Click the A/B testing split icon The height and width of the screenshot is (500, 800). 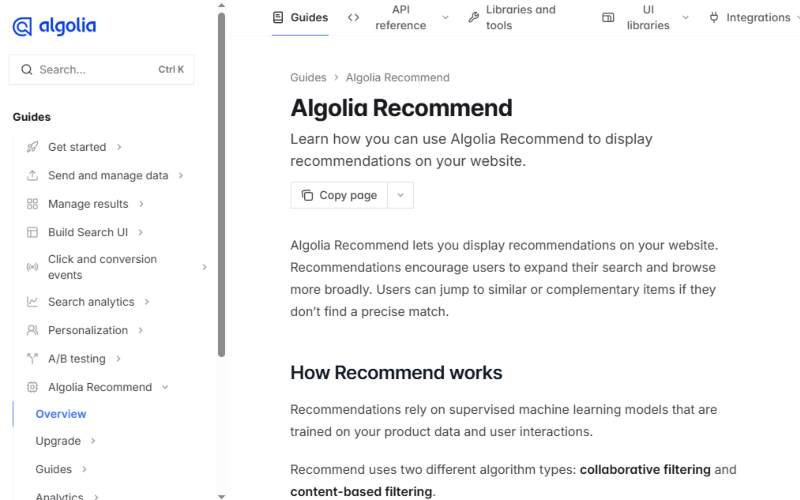pyautogui.click(x=32, y=359)
